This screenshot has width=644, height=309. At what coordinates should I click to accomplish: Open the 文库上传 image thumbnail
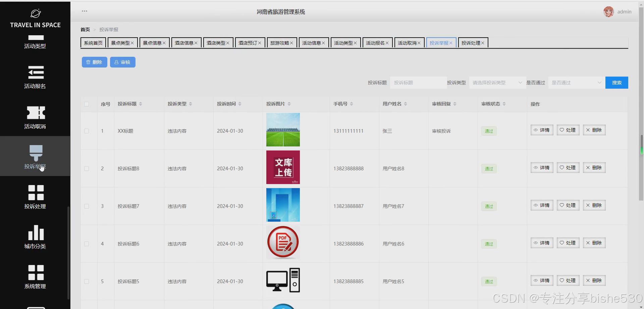[x=283, y=167]
